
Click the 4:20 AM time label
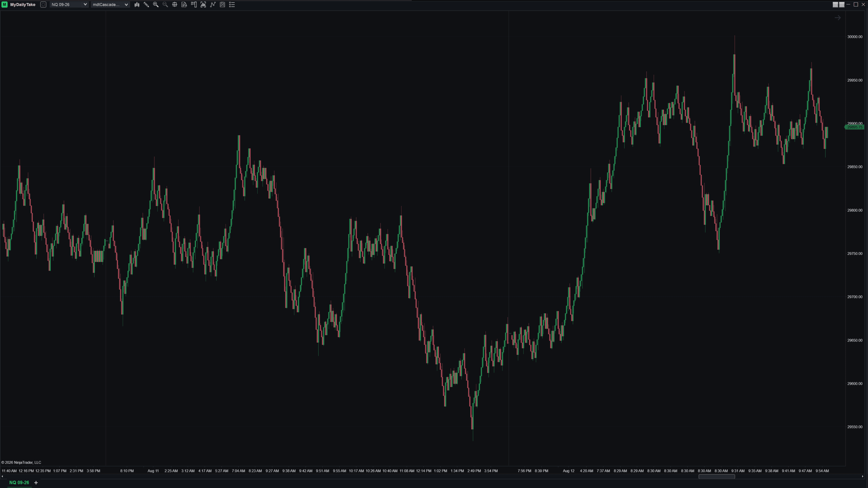pyautogui.click(x=586, y=471)
